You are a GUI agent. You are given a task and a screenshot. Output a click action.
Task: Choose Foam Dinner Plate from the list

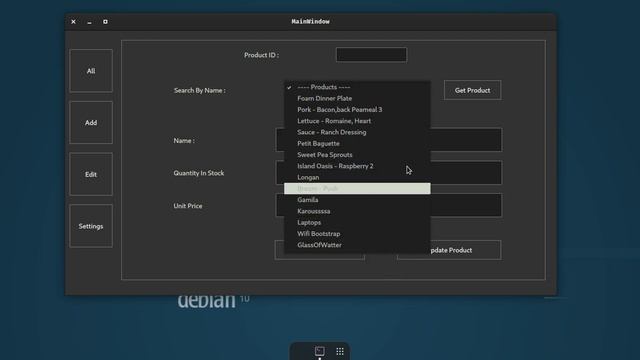point(357,98)
